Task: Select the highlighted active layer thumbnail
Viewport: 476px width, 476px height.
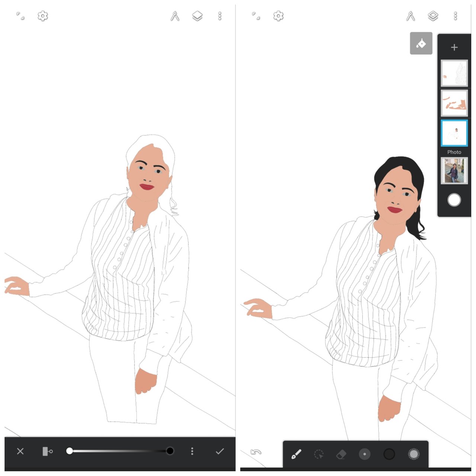Action: (x=454, y=133)
